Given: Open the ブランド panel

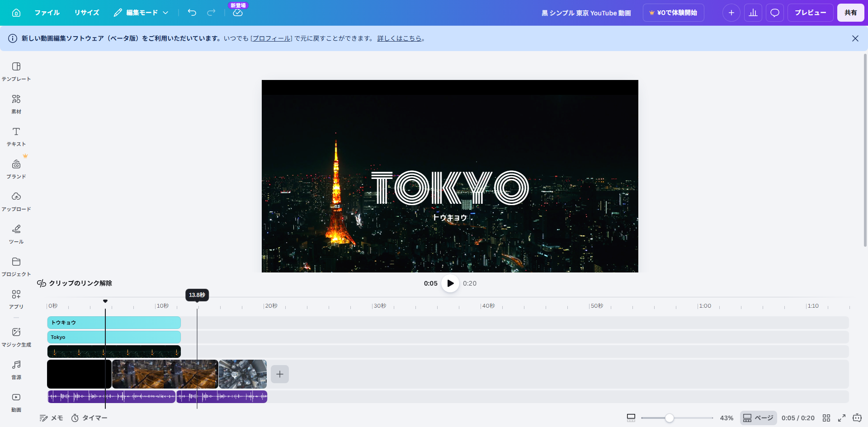Looking at the screenshot, I should click(16, 169).
